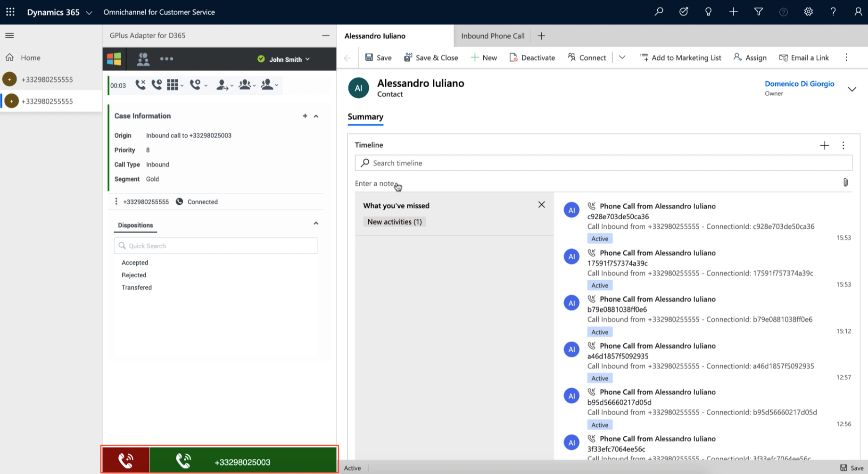
Task: Switch to the Inbound Phone Call tab
Action: pyautogui.click(x=493, y=36)
